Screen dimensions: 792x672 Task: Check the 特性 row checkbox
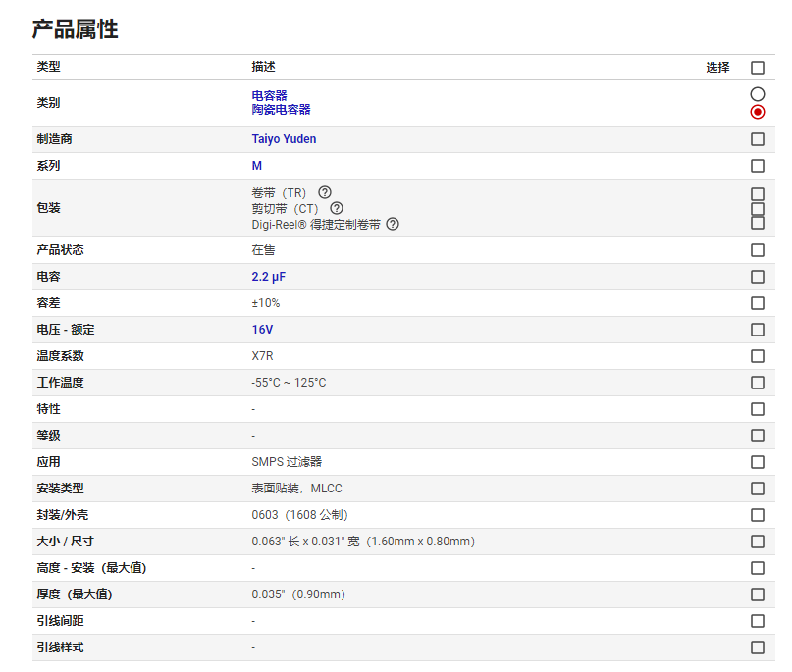[x=757, y=409]
